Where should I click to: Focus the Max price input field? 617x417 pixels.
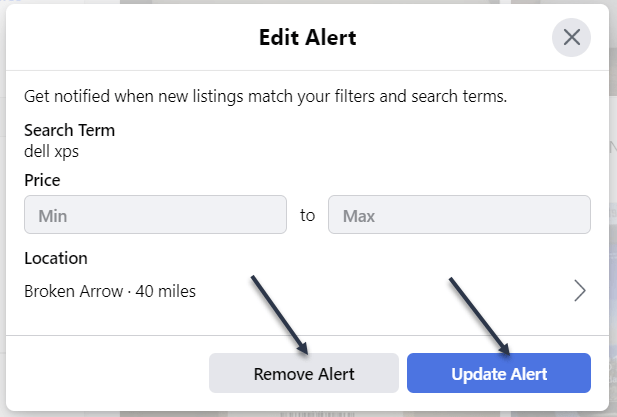point(459,215)
